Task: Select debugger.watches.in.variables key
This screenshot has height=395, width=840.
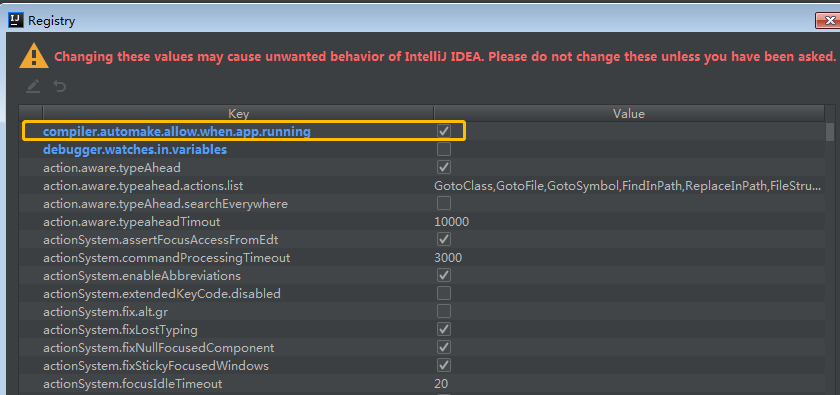Action: pyautogui.click(x=135, y=150)
